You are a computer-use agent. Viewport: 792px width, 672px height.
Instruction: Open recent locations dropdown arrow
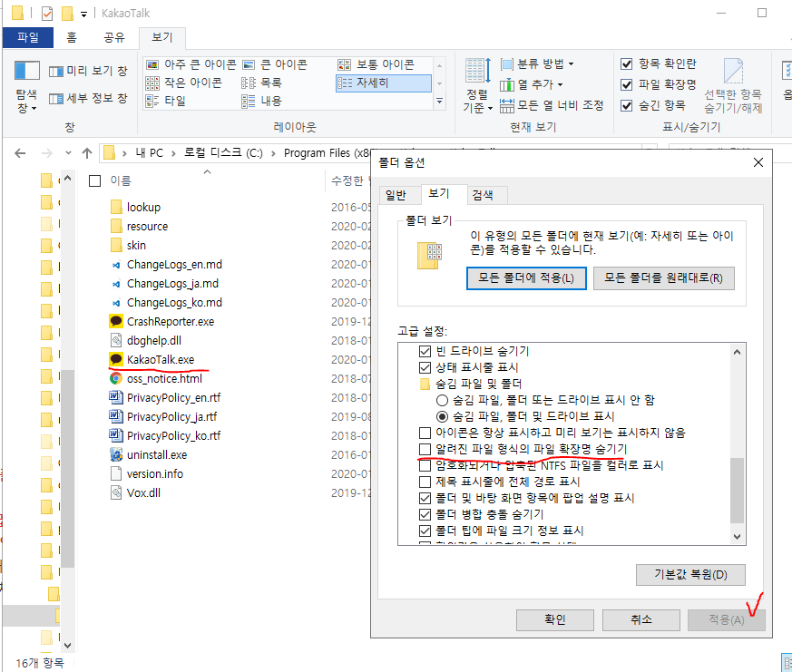[68, 153]
